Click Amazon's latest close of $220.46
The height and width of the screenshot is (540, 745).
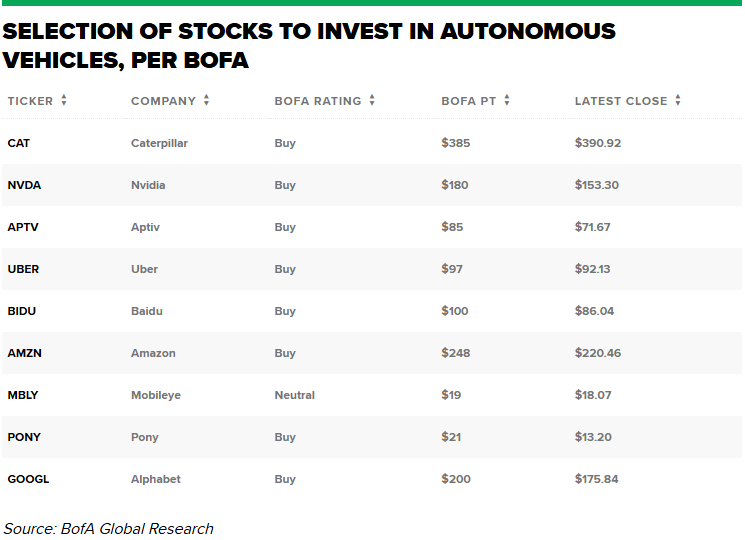click(598, 353)
